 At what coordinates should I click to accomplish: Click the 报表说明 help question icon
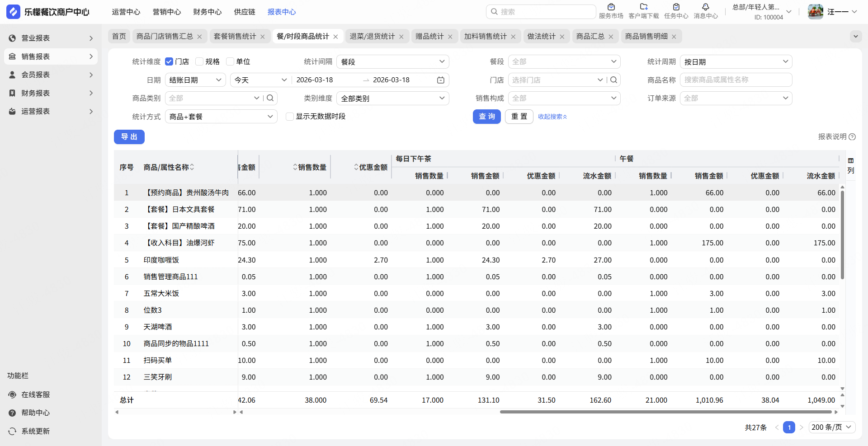point(852,137)
